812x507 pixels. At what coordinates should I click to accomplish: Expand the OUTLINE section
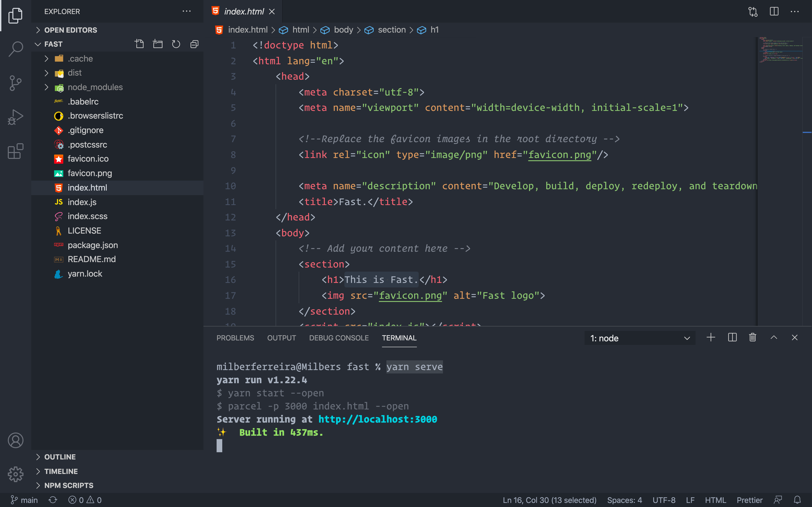60,457
